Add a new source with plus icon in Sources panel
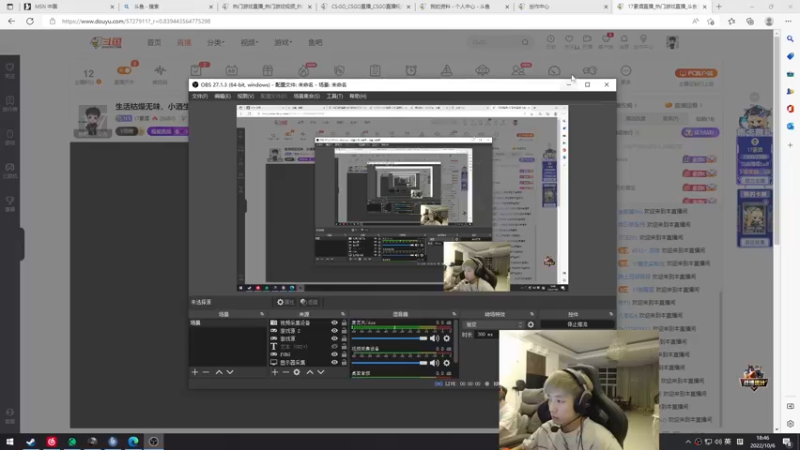Image resolution: width=800 pixels, height=450 pixels. (x=274, y=372)
